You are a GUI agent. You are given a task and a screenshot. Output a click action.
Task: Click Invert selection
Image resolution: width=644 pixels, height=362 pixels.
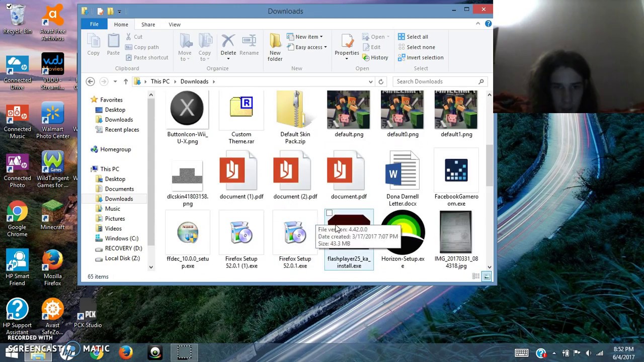(421, 57)
